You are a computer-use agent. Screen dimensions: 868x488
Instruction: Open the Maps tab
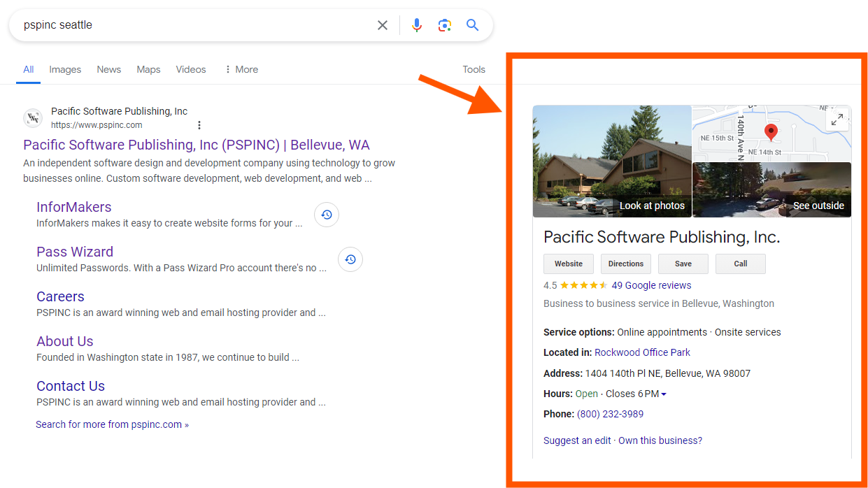click(148, 69)
